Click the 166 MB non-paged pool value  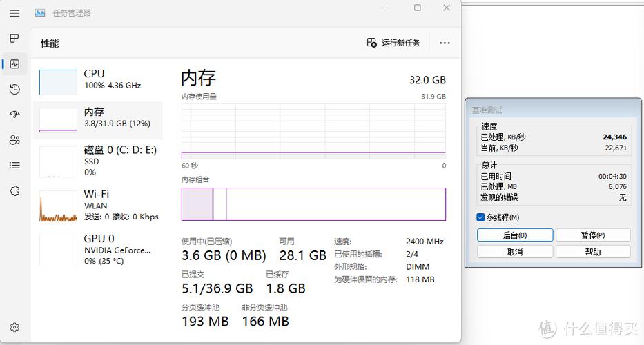coord(265,321)
